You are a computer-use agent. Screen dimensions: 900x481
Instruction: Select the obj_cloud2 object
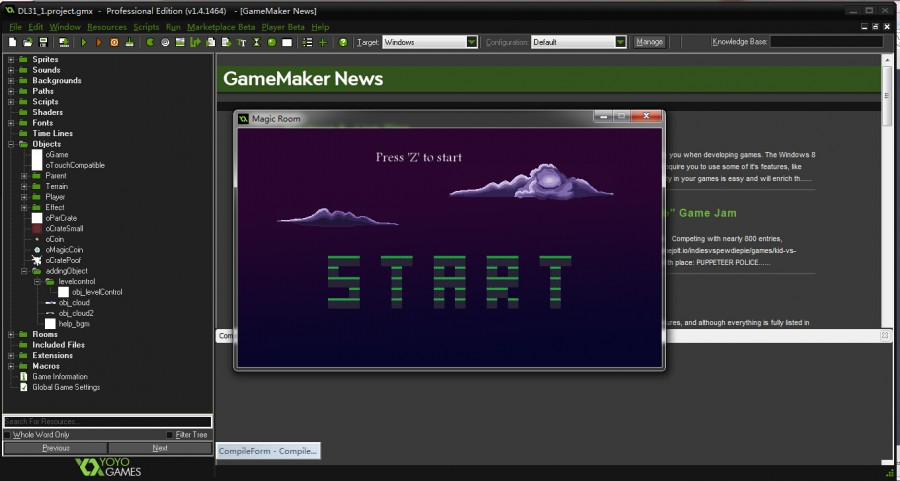pos(76,313)
